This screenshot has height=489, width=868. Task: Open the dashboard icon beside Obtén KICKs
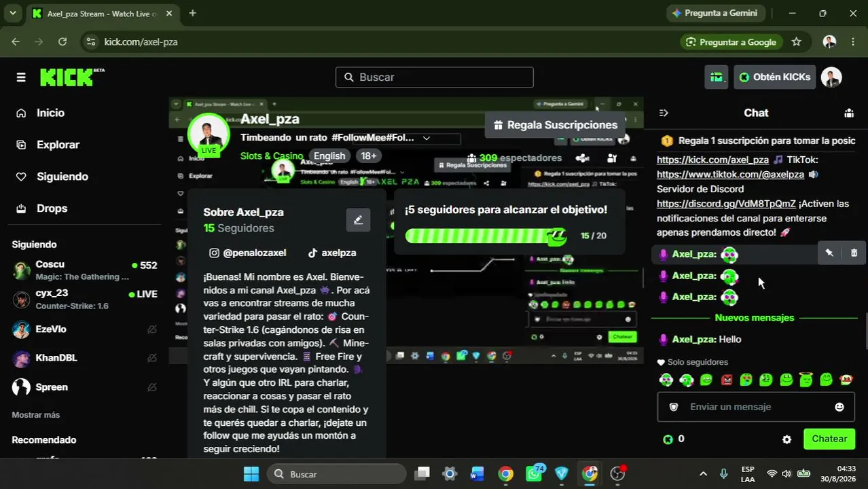point(717,77)
